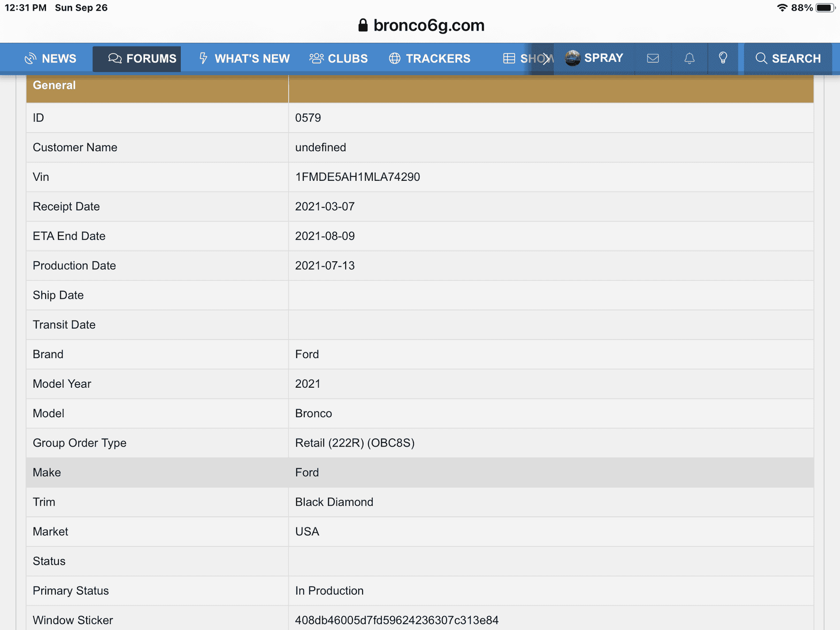Click the SEARCH button
The image size is (840, 630).
788,58
